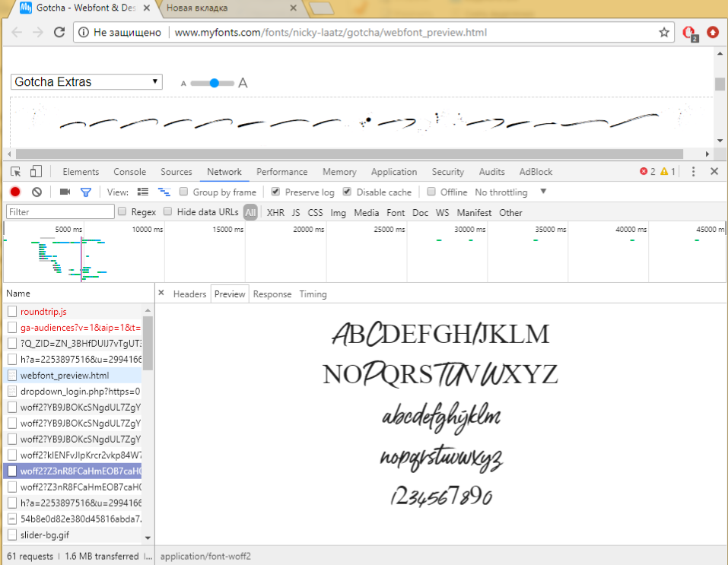Show the overview waterfall view icon
The image size is (728, 565).
pyautogui.click(x=164, y=192)
